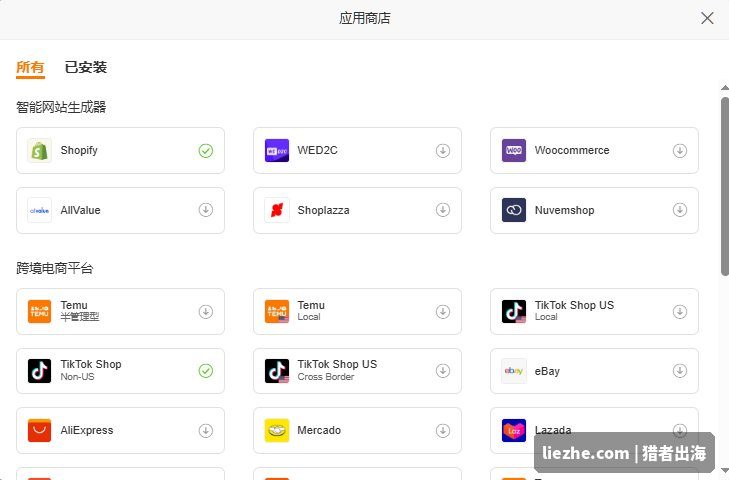The height and width of the screenshot is (480, 729).
Task: Click the Shoplazza app name
Action: tap(324, 210)
